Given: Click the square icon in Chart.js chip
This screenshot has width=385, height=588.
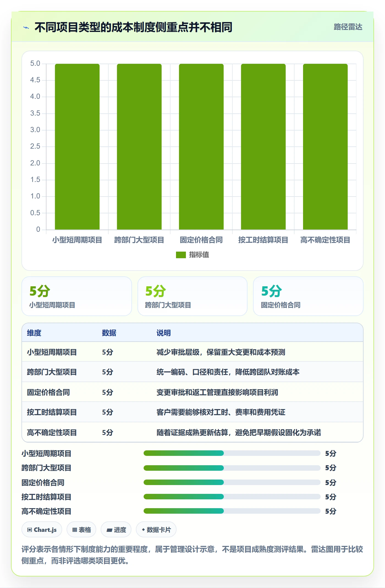Looking at the screenshot, I should [30, 530].
